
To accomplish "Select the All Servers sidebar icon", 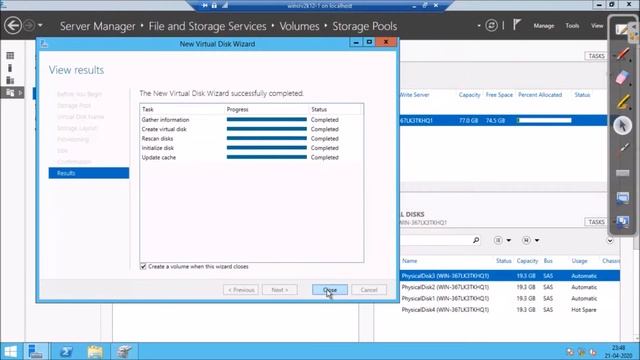I will point(10,80).
